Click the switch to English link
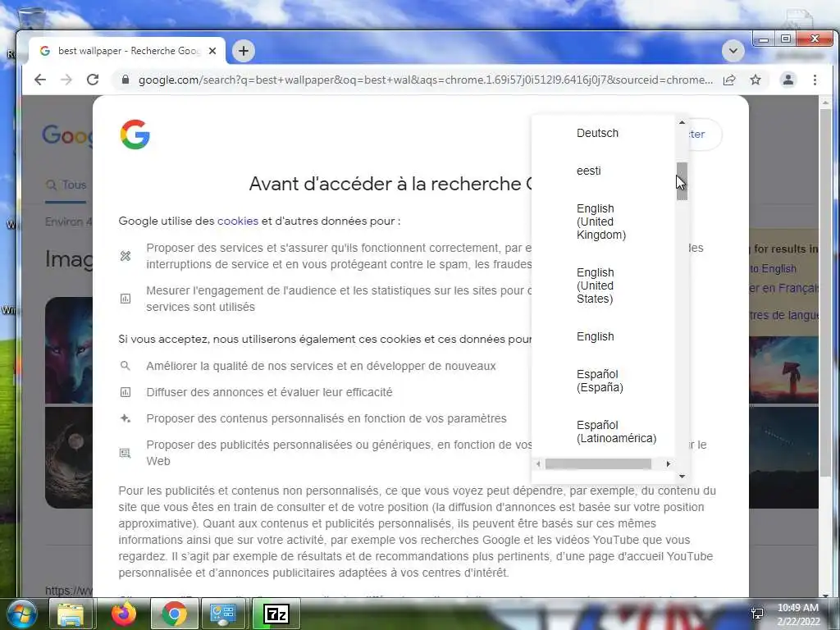The image size is (840, 630). tap(773, 268)
